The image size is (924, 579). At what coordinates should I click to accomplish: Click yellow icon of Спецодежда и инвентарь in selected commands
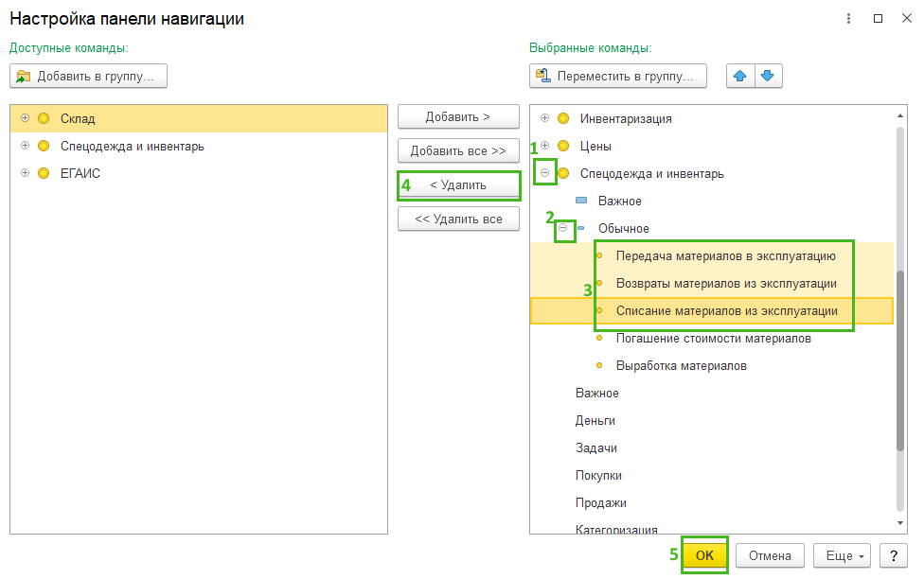563,173
